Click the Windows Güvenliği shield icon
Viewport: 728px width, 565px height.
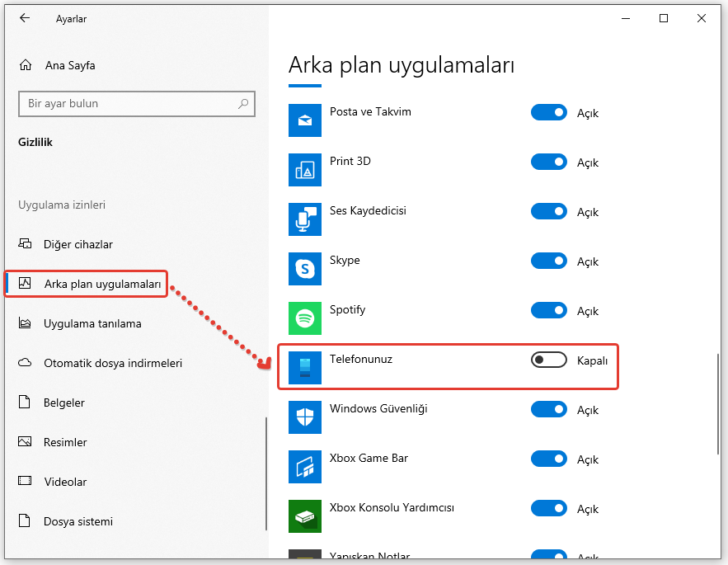click(304, 417)
